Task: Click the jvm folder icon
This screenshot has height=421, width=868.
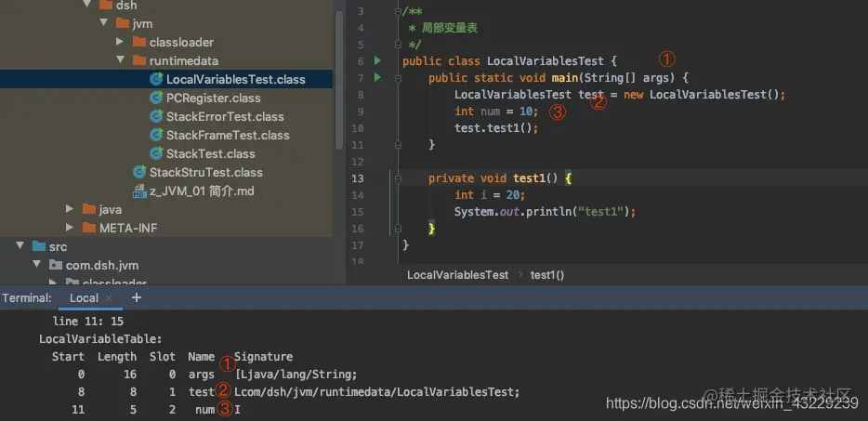Action: coord(123,24)
